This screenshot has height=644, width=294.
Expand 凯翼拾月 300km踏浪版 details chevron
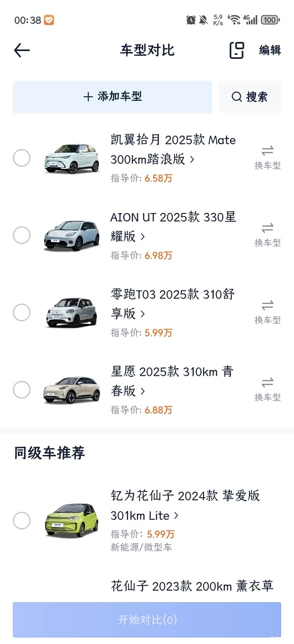click(192, 159)
